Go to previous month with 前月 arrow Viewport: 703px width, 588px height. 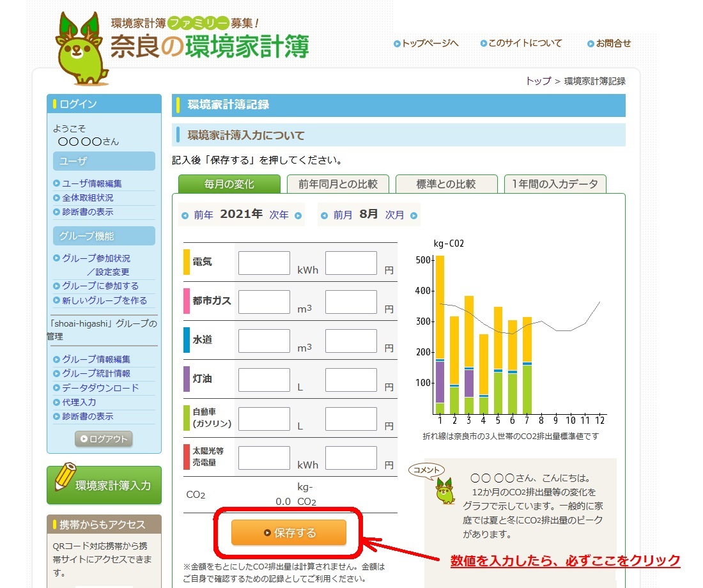pos(337,215)
